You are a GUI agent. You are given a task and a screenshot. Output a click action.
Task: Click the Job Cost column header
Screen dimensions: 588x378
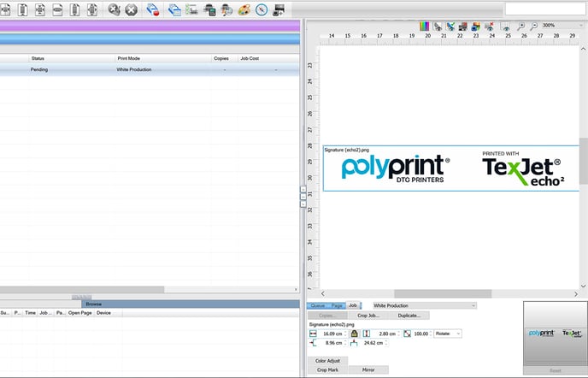pos(268,58)
